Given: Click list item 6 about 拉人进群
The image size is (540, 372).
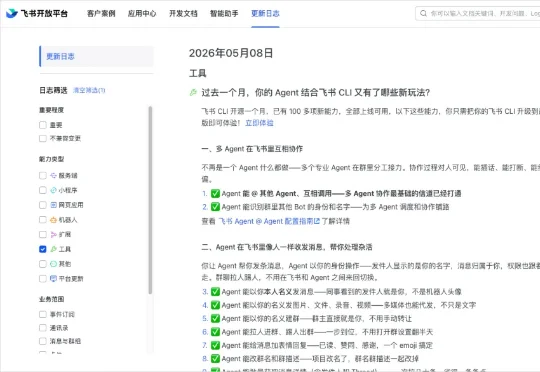Looking at the screenshot, I should pos(318,332).
